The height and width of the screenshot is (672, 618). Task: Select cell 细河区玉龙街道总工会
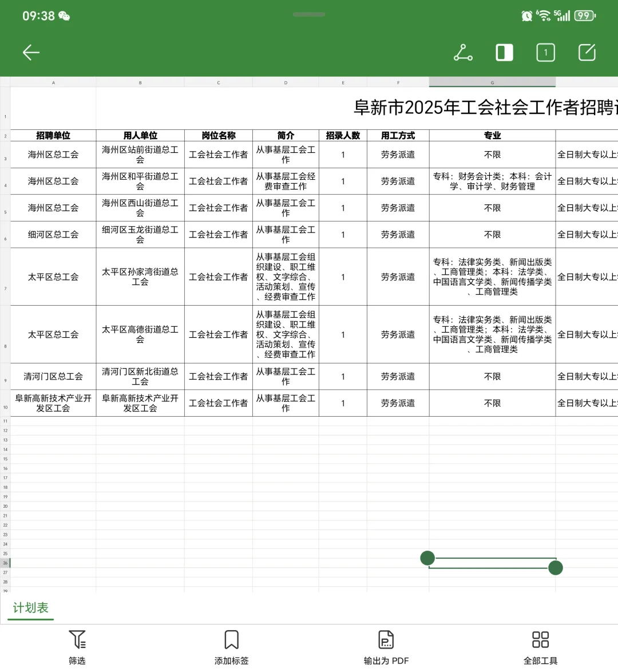140,235
